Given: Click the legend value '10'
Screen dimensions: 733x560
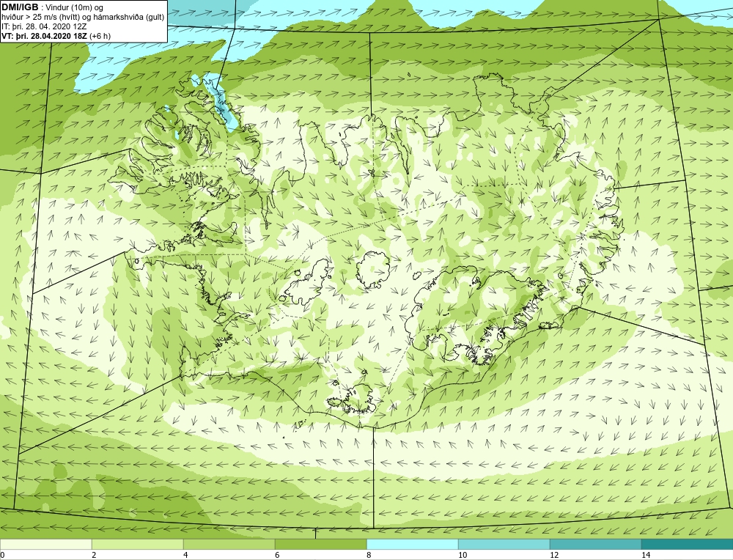Looking at the screenshot, I should click(x=463, y=555).
